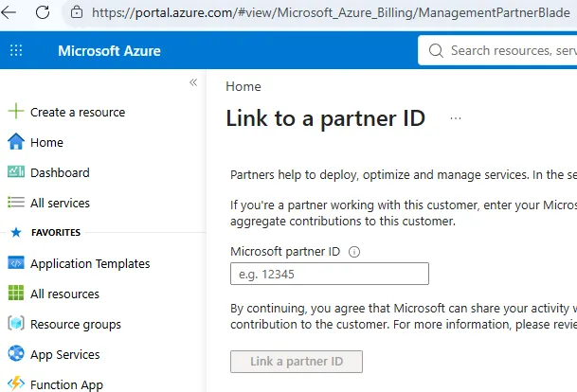Click the site lock icon in address bar
Image resolution: width=577 pixels, height=392 pixels.
point(77,12)
